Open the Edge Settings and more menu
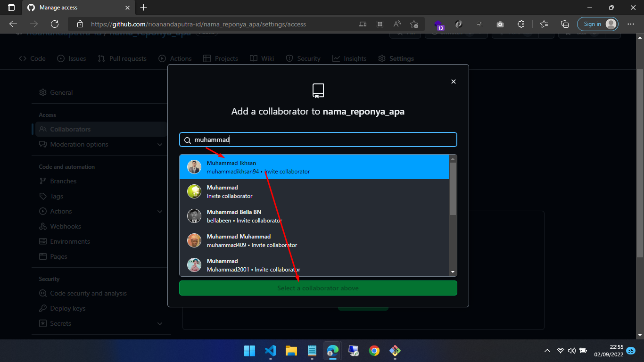 tap(631, 24)
